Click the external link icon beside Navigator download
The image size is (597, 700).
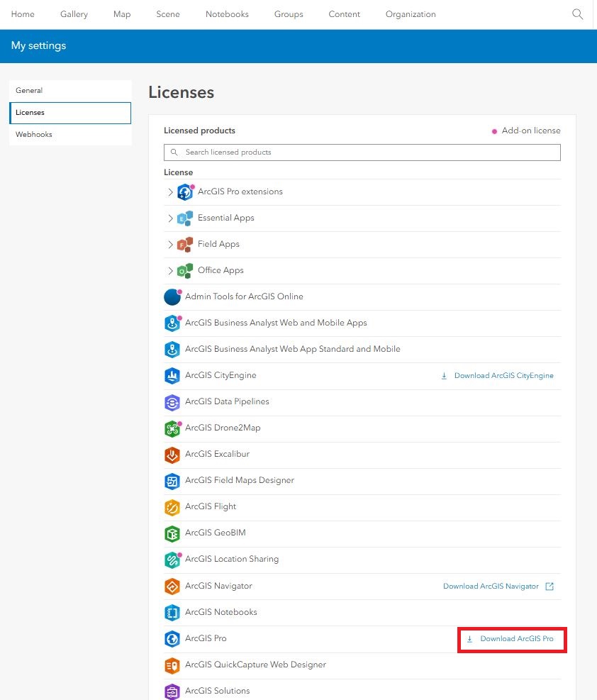(549, 586)
